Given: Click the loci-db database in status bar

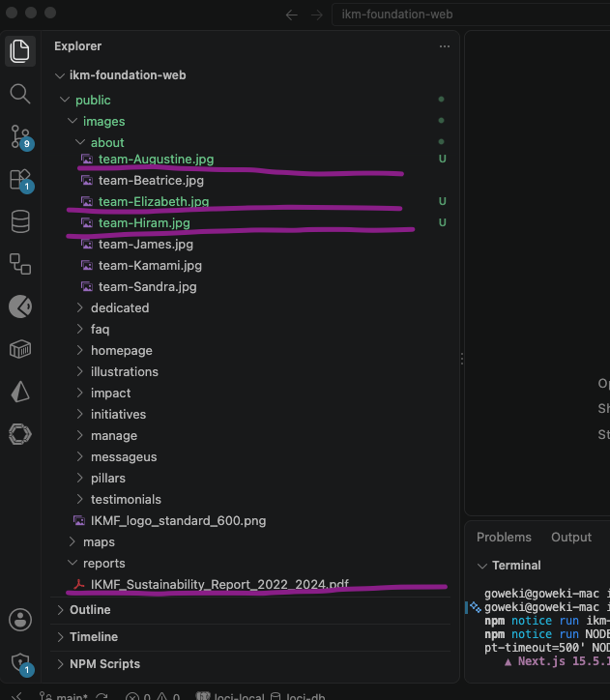Looking at the screenshot, I should [298, 696].
